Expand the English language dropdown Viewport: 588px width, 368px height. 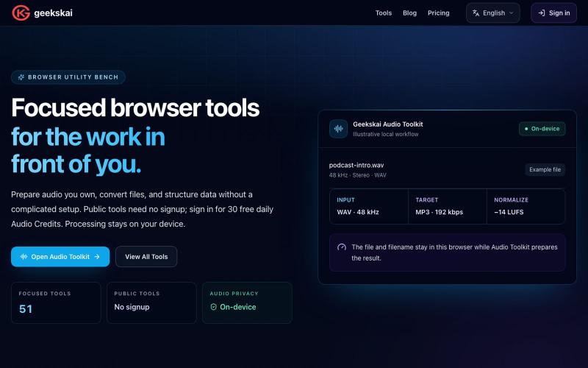click(x=492, y=13)
